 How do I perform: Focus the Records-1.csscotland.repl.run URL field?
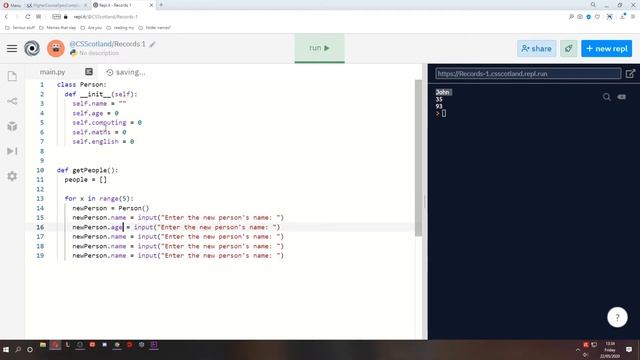pos(528,73)
